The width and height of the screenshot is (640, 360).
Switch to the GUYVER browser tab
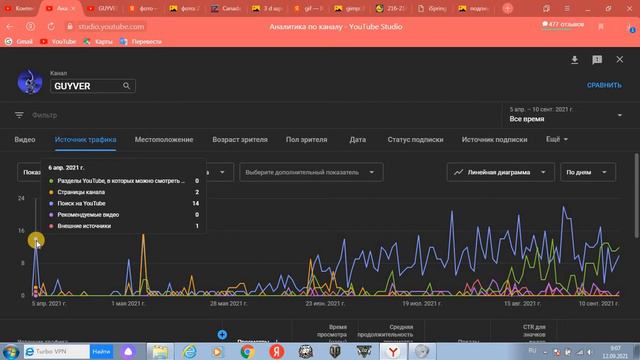pyautogui.click(x=102, y=8)
